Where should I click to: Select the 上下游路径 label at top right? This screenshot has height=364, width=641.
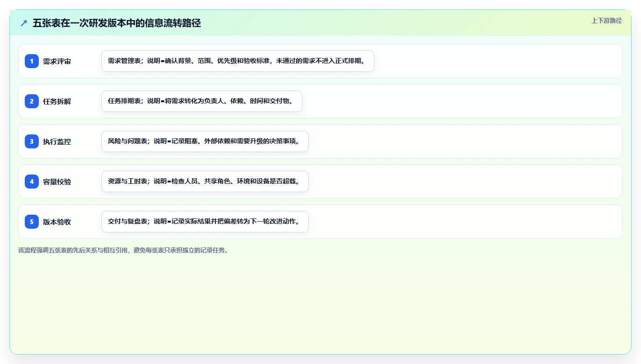click(x=606, y=21)
